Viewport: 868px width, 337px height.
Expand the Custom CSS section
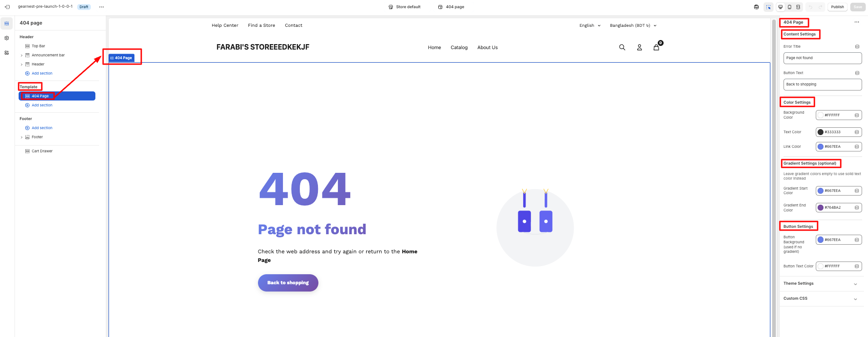pos(821,299)
